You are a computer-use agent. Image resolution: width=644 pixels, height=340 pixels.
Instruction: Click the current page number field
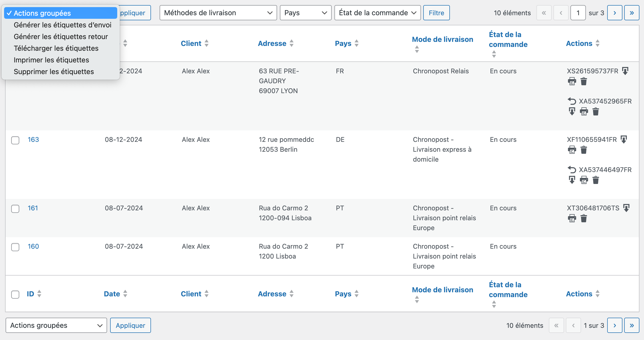coord(578,13)
